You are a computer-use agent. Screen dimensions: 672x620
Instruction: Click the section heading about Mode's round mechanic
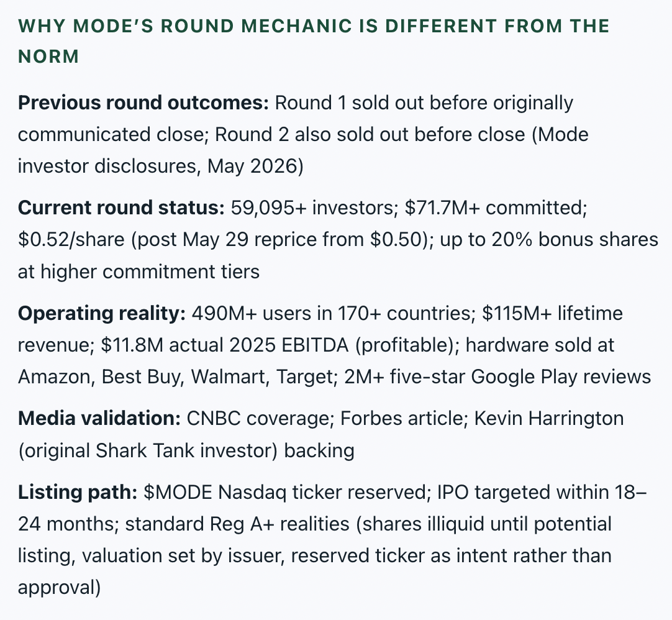314,41
